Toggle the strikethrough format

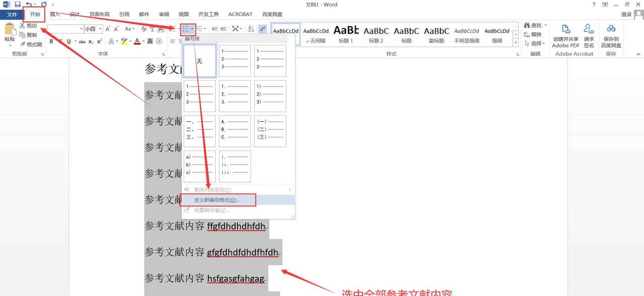[x=83, y=41]
